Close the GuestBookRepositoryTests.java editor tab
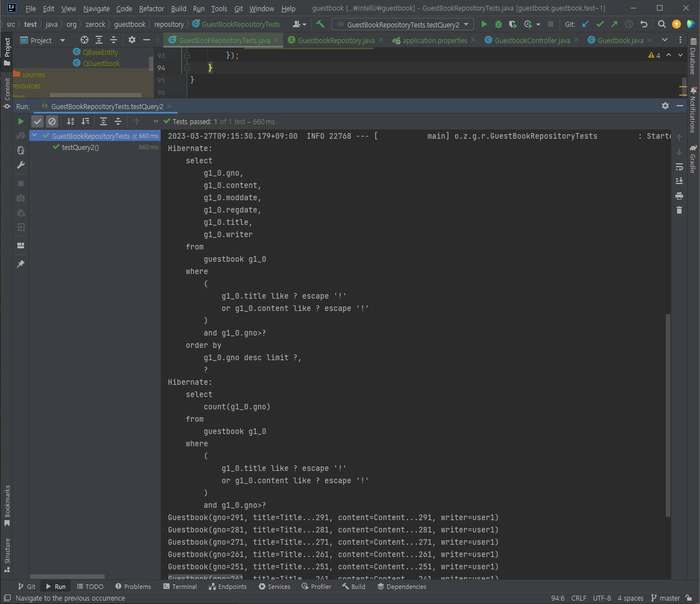 pyautogui.click(x=276, y=40)
